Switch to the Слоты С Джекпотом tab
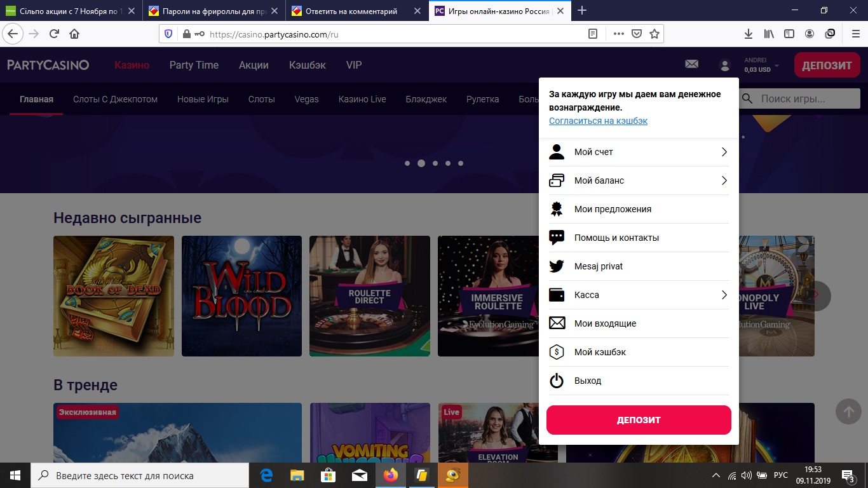 click(115, 99)
